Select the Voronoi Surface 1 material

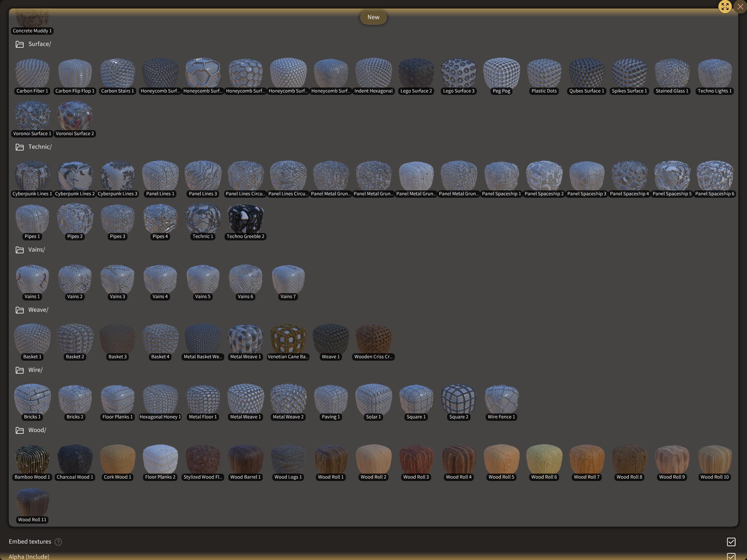point(32,115)
